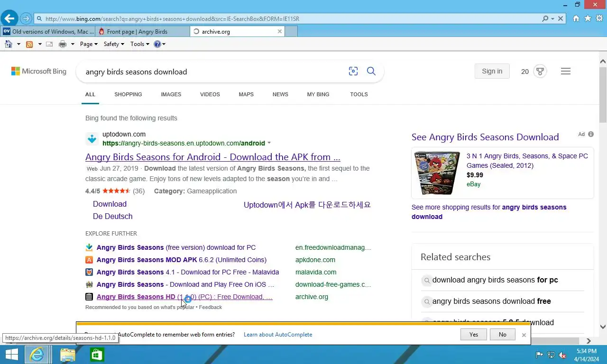607x364 pixels.
Task: Expand the RSS feeds dropdown arrow
Action: coord(40,44)
